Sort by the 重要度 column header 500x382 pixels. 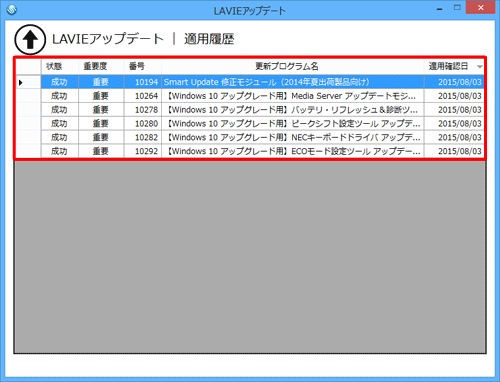click(x=101, y=66)
